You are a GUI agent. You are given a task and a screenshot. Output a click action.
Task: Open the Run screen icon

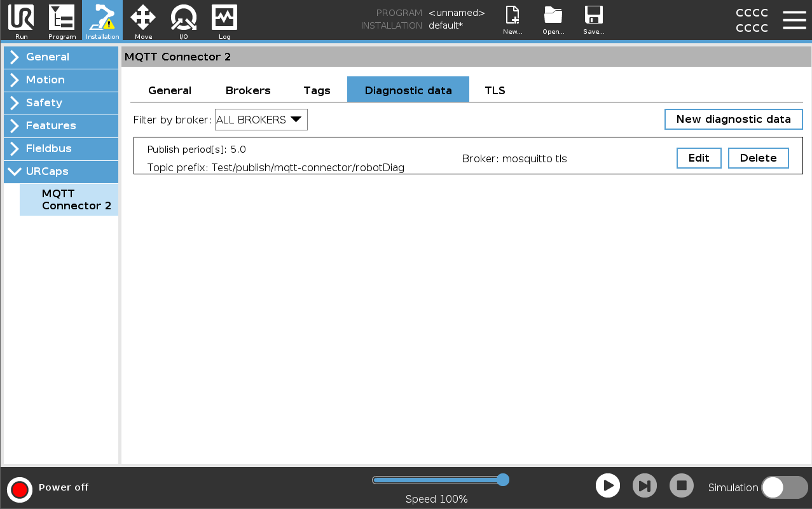21,20
